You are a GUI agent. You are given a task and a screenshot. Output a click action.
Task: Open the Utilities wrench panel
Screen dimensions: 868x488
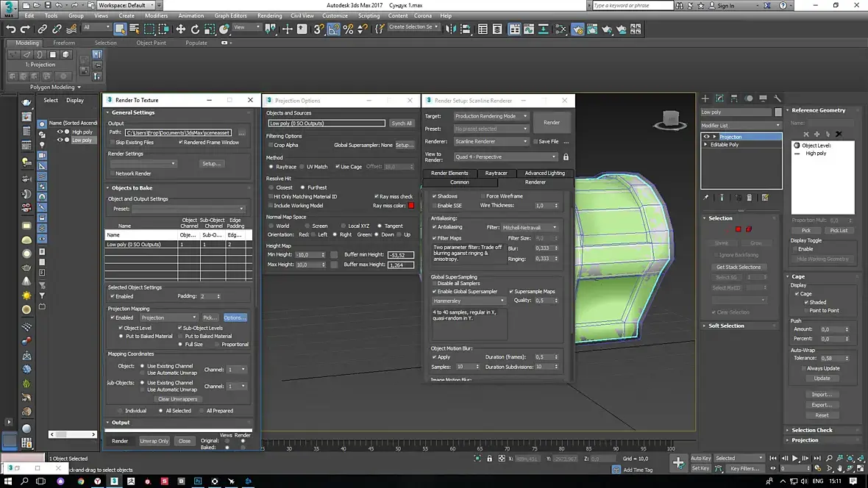[777, 98]
